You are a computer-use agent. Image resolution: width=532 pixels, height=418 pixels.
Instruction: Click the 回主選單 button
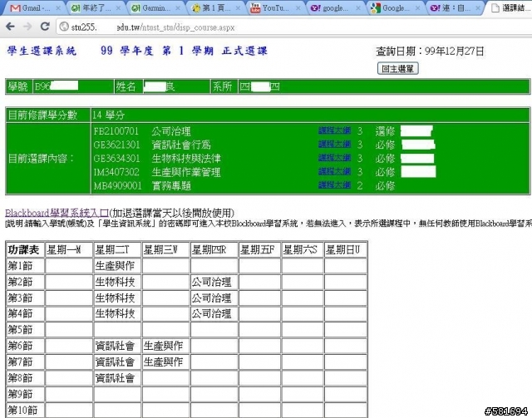click(x=397, y=68)
